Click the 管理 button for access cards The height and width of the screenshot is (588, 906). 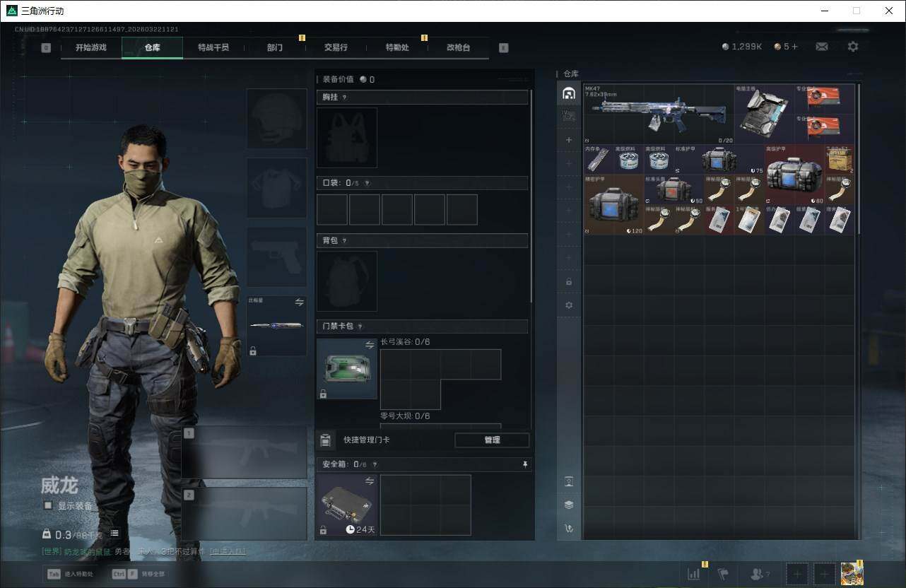(492, 440)
